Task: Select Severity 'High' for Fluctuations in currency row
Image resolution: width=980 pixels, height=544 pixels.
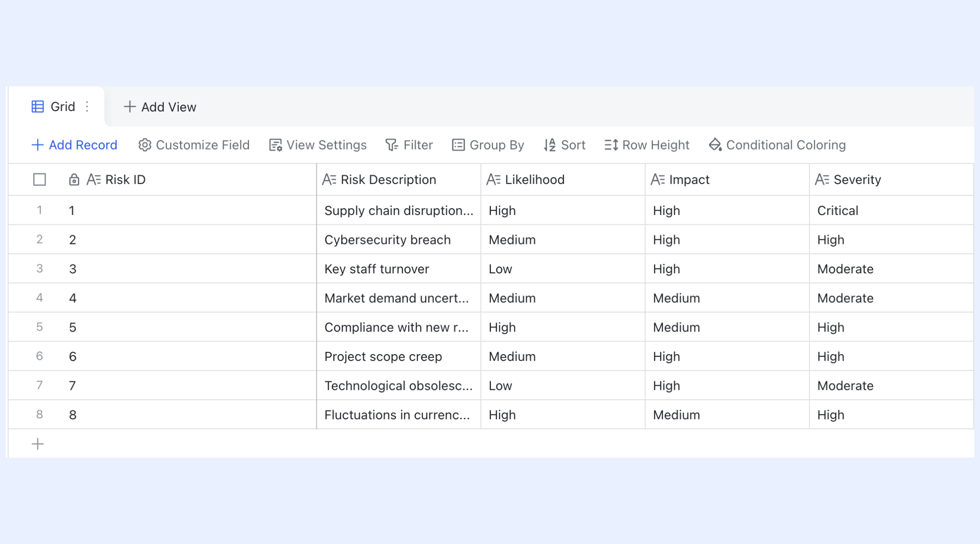Action: tap(892, 415)
